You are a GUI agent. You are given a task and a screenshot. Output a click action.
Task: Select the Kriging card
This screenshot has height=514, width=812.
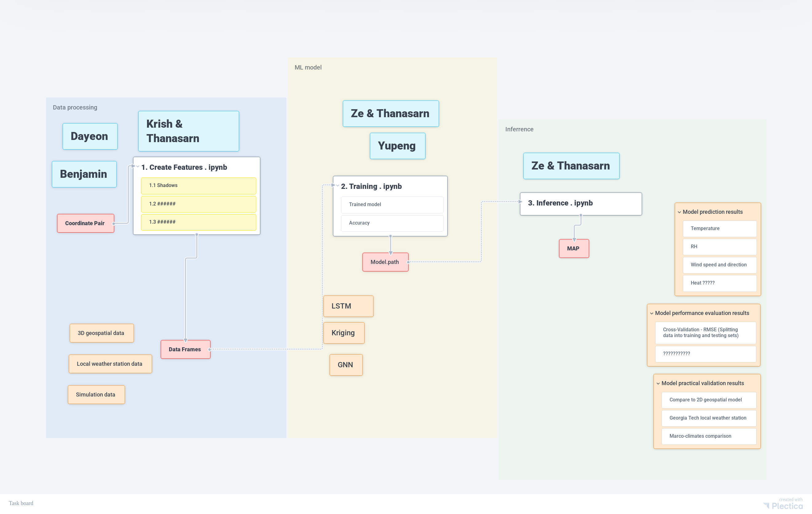(343, 333)
